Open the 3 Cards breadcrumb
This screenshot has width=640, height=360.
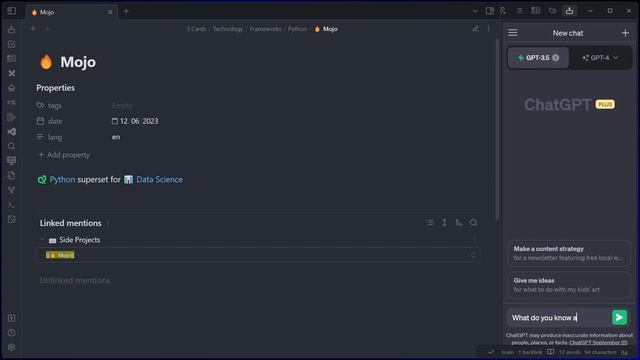coord(196,29)
